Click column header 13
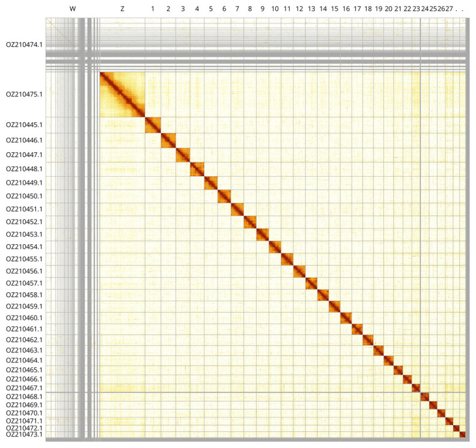This screenshot has width=476, height=448. [x=311, y=9]
